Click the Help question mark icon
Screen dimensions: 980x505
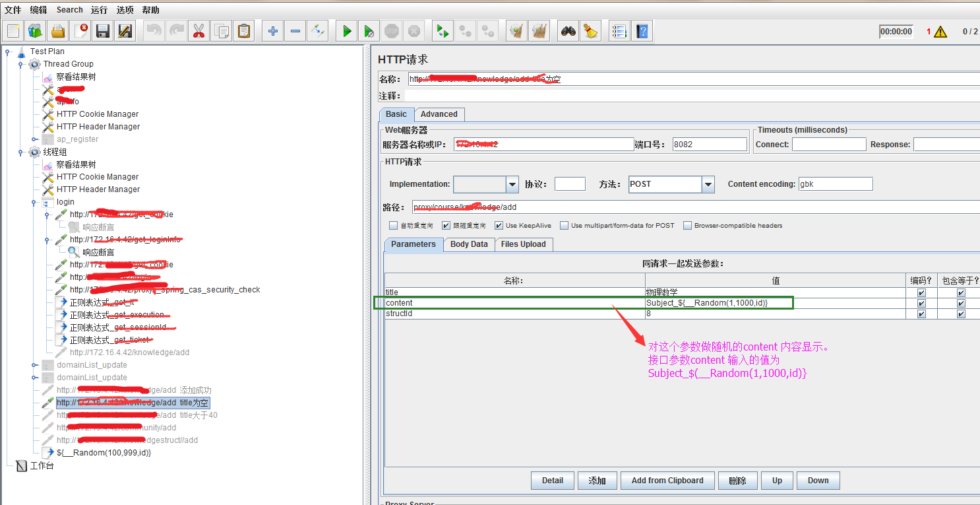642,30
